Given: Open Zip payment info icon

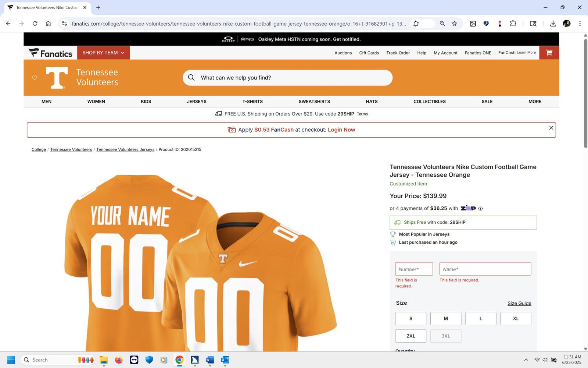Looking at the screenshot, I should click(x=480, y=209).
